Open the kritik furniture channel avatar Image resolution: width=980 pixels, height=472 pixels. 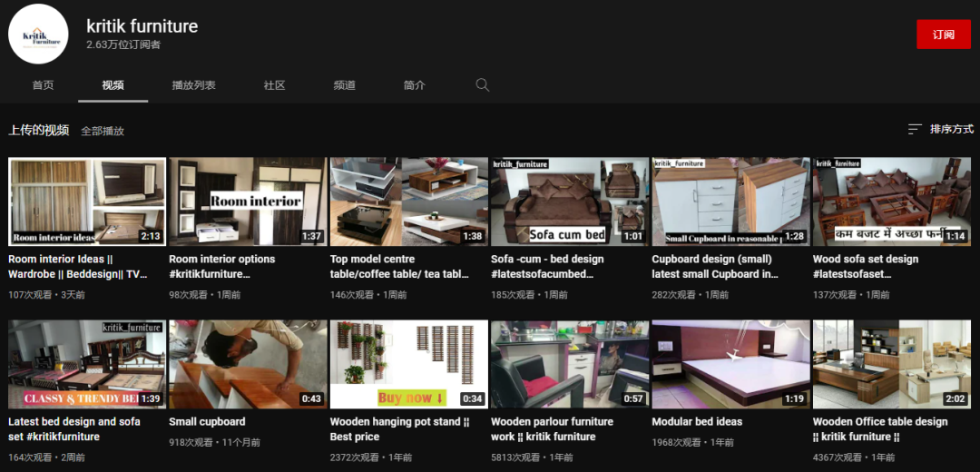pos(38,34)
